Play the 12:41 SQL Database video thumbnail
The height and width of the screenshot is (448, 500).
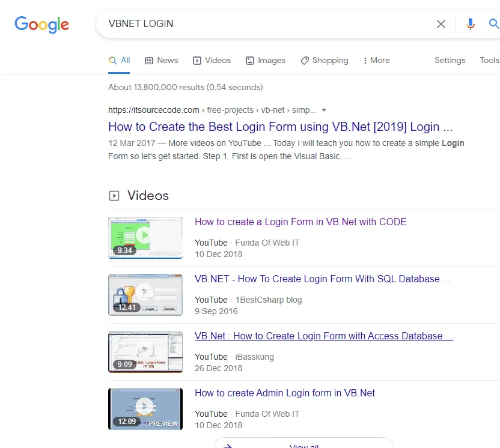pos(145,295)
